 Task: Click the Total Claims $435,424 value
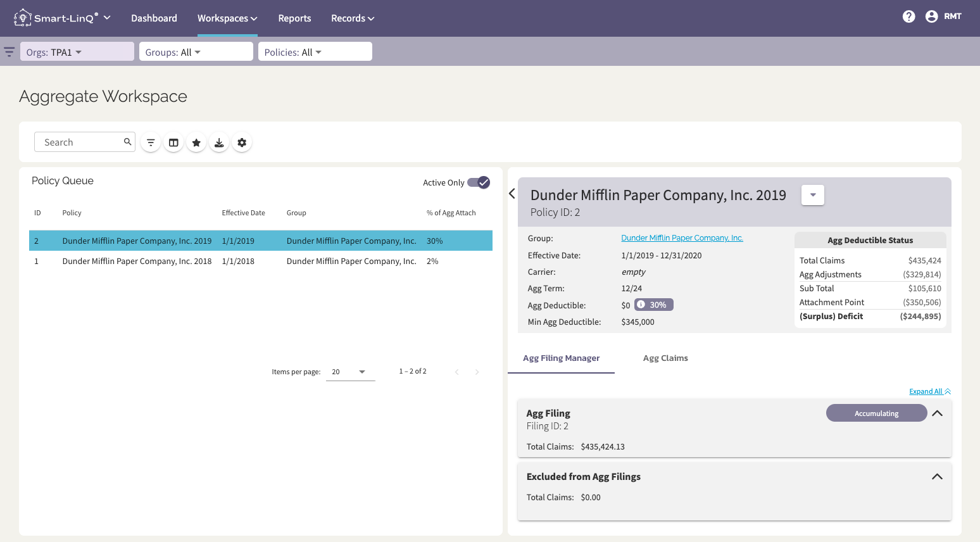(x=924, y=260)
